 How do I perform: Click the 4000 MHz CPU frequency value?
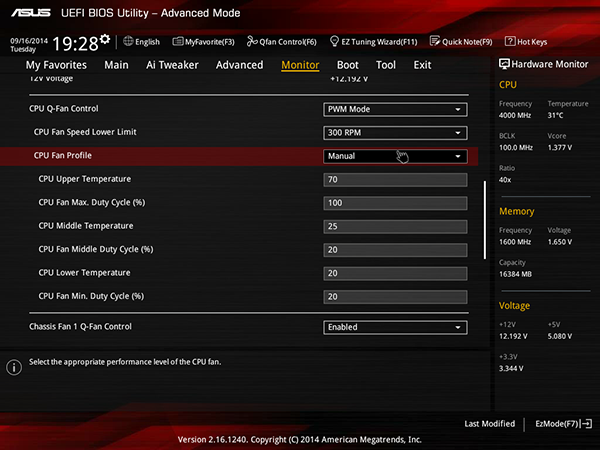[515, 115]
